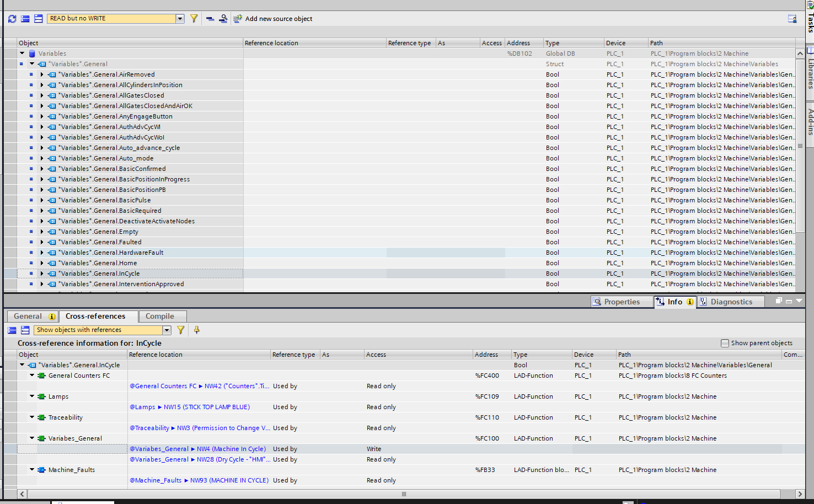Click the settings icon at the top-right of the toolbar

(792, 19)
